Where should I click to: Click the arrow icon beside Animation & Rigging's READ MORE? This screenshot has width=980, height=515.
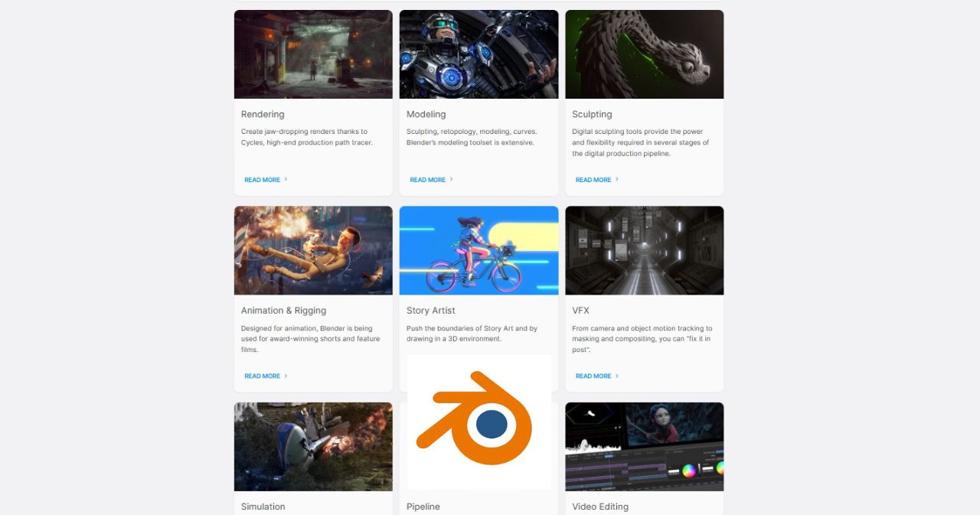286,376
